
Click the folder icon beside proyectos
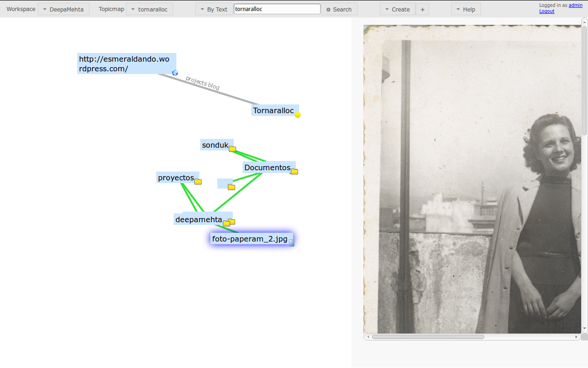pyautogui.click(x=198, y=182)
